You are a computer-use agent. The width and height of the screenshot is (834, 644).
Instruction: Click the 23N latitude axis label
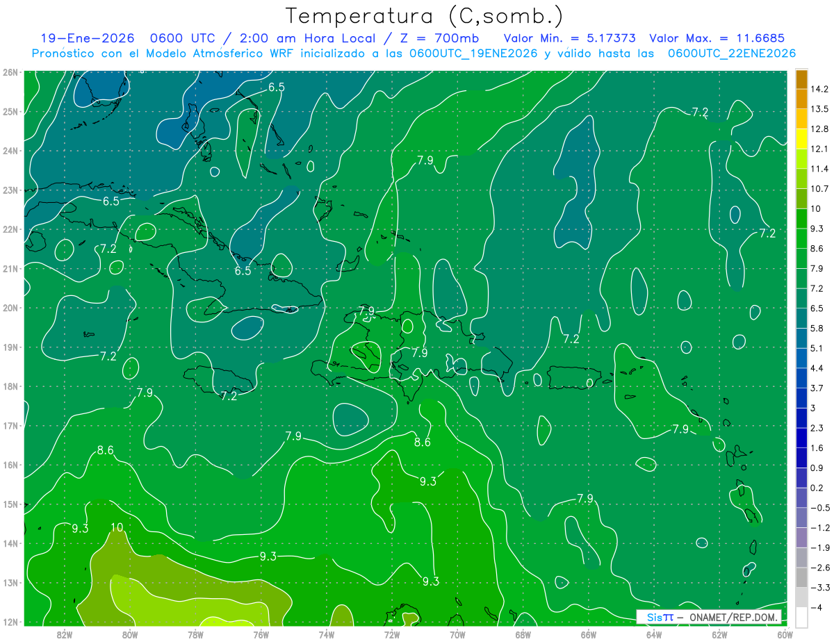[10, 190]
